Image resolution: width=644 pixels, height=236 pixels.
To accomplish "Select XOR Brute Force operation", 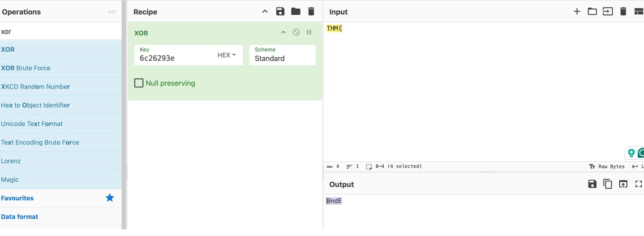I will [x=26, y=68].
